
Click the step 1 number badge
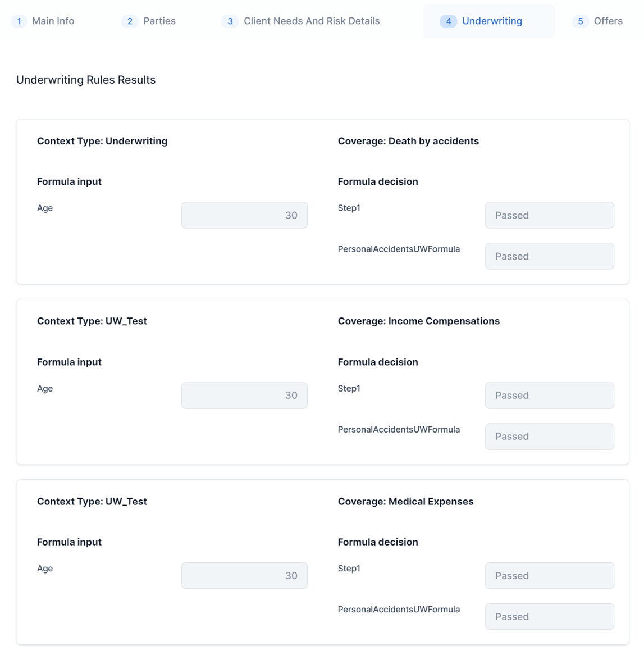click(x=19, y=21)
